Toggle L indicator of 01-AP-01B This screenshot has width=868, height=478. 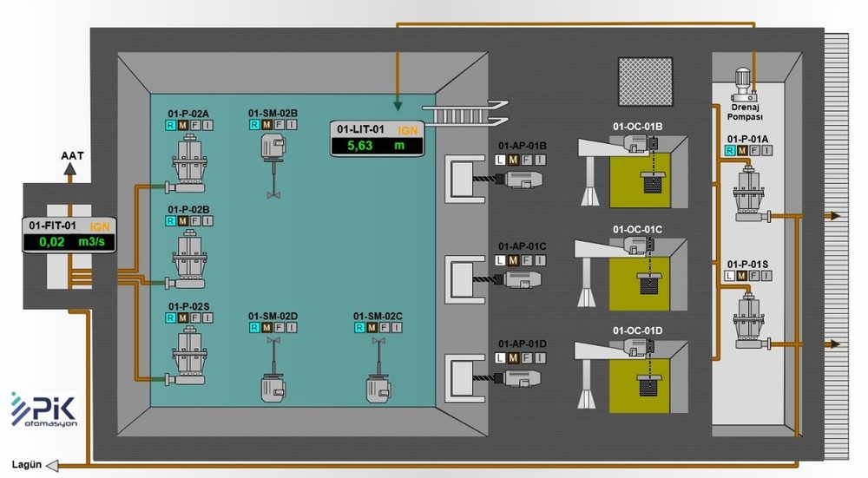click(x=501, y=160)
